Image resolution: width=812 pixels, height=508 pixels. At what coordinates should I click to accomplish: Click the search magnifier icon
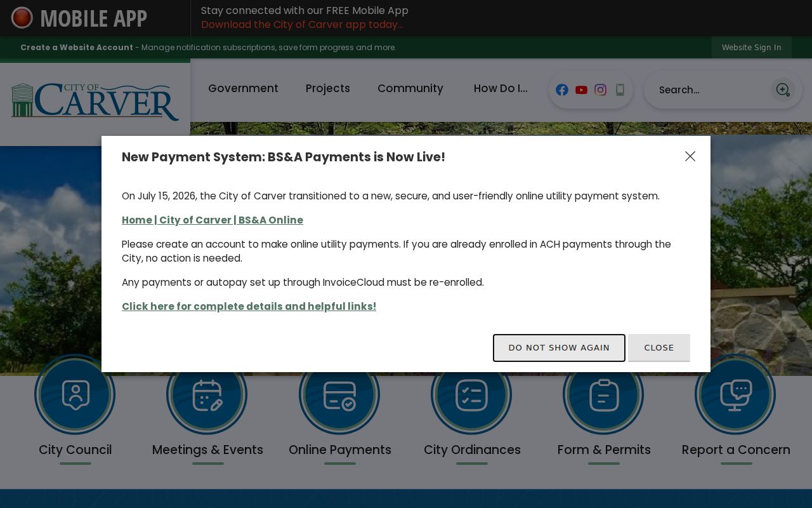point(783,90)
